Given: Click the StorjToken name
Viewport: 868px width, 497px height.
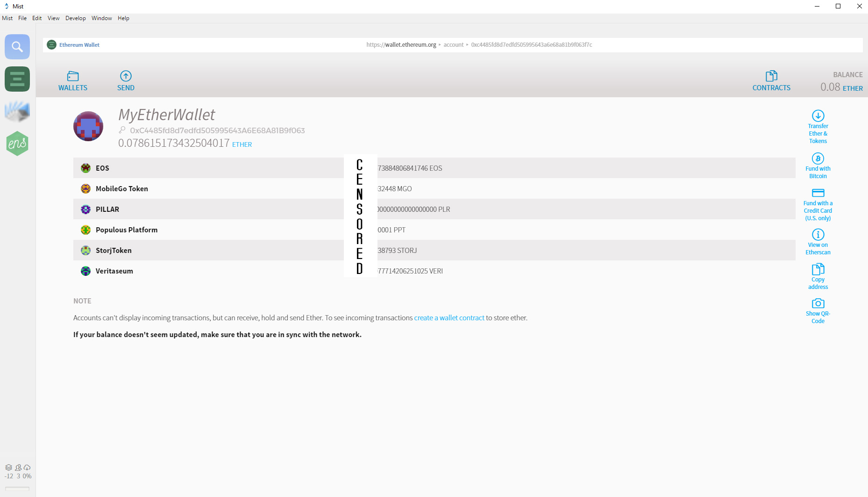Looking at the screenshot, I should (114, 251).
